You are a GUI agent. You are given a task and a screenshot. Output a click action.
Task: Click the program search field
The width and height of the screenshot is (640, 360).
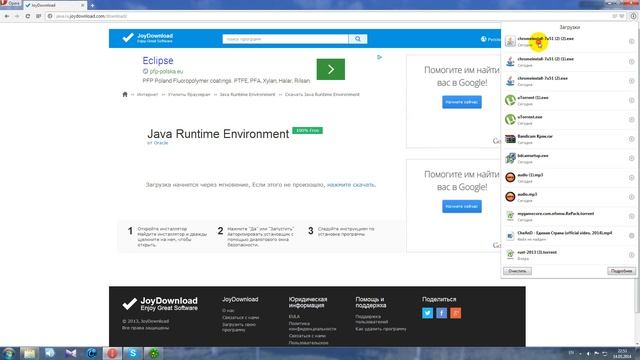[285, 39]
